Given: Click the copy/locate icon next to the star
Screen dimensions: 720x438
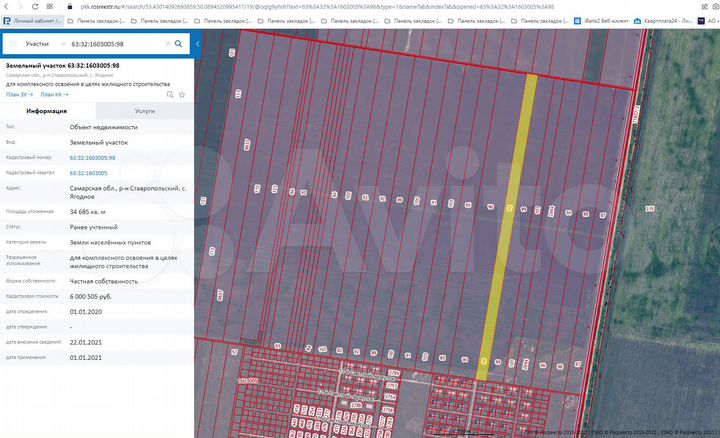Looking at the screenshot, I should 170,93.
